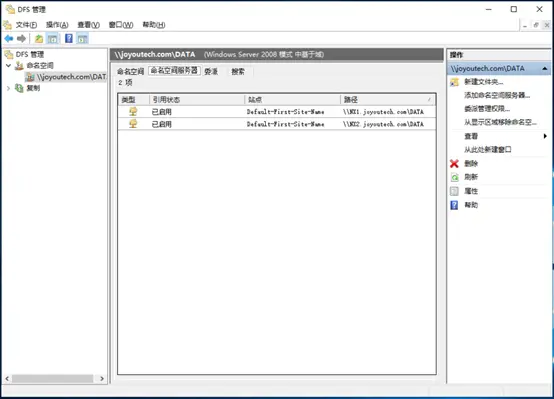
Task: Click the 刷新 refresh icon
Action: pyautogui.click(x=454, y=177)
